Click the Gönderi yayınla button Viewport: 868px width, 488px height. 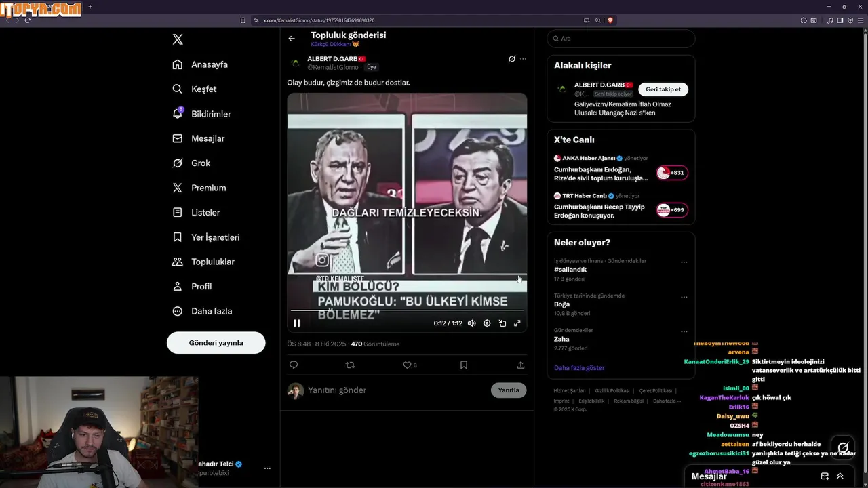(216, 342)
